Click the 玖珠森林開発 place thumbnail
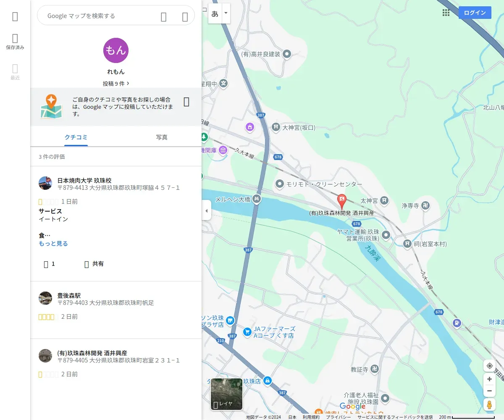 pos(45,356)
